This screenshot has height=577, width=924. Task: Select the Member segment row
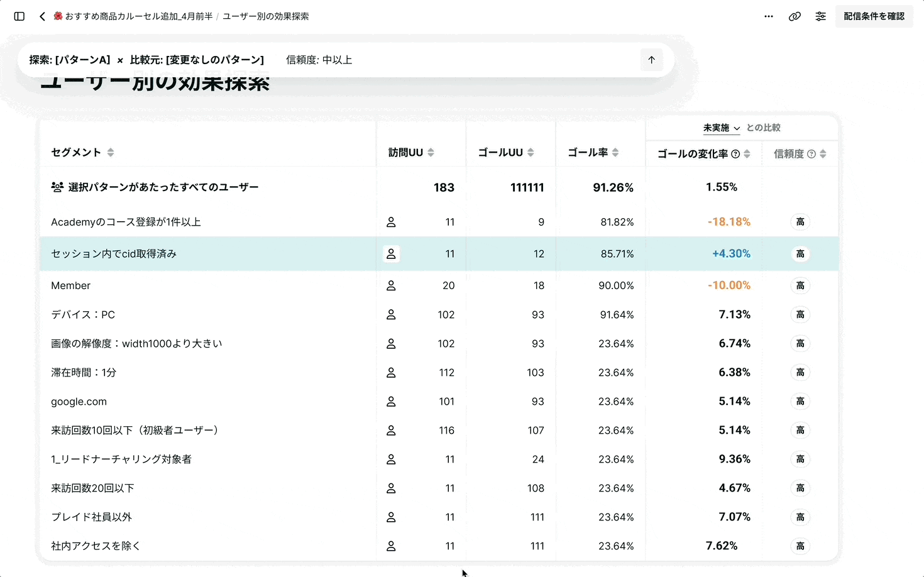click(439, 285)
